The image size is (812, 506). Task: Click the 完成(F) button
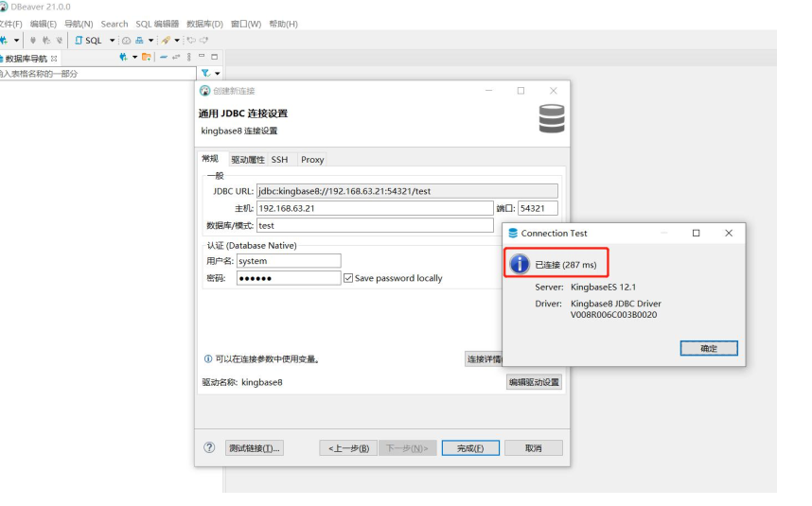470,448
